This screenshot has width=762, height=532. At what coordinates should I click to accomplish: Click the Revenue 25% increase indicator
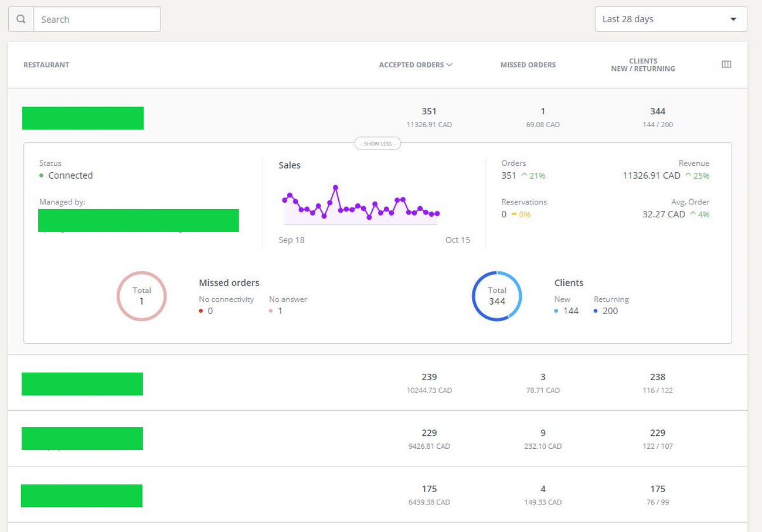pos(698,176)
